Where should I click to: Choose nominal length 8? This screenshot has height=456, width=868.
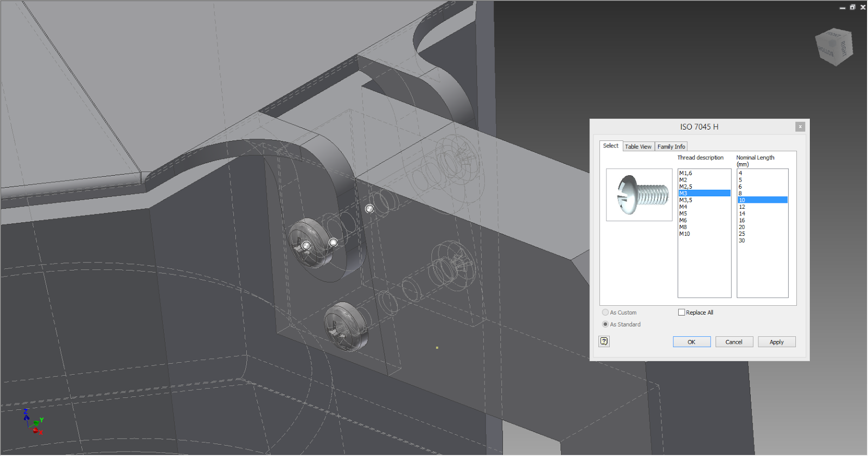pos(762,193)
